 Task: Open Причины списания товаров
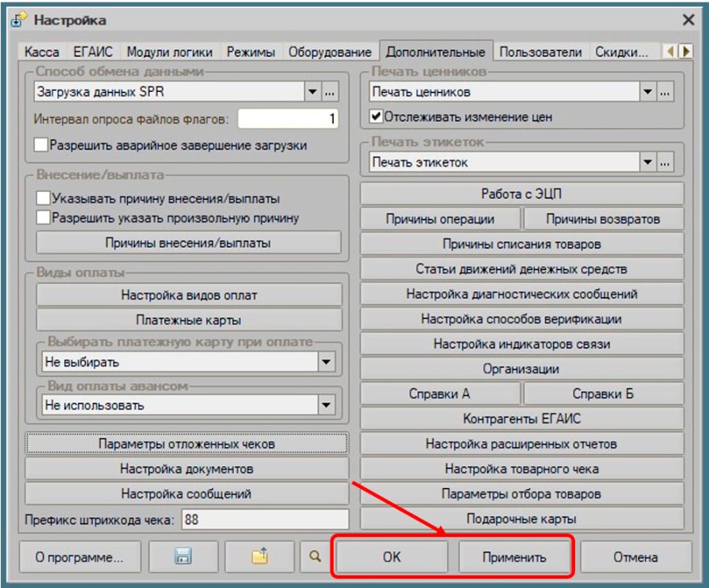522,244
